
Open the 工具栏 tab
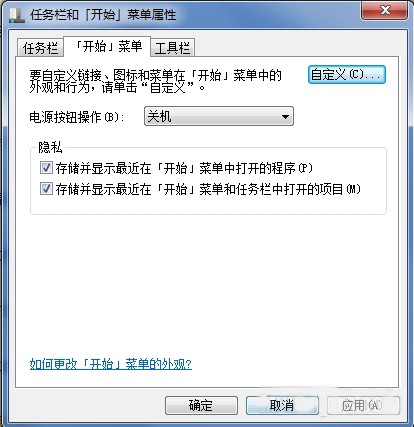tap(173, 48)
